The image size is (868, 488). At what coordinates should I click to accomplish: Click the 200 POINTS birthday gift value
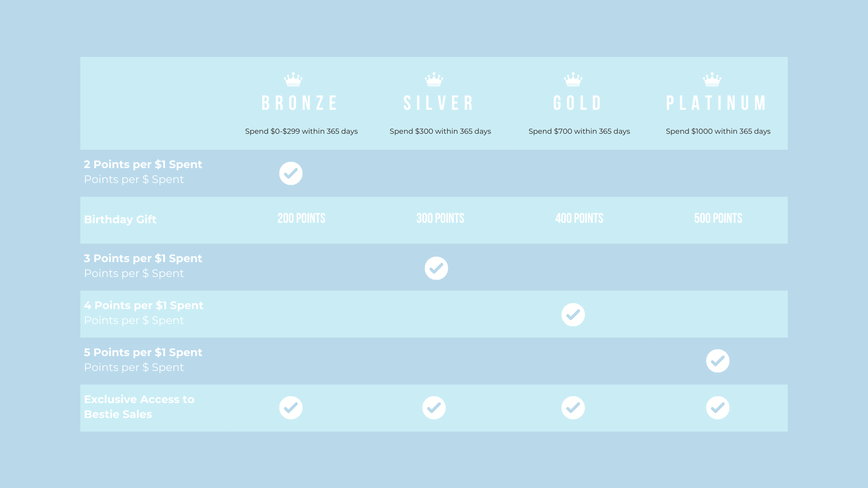[x=302, y=219]
